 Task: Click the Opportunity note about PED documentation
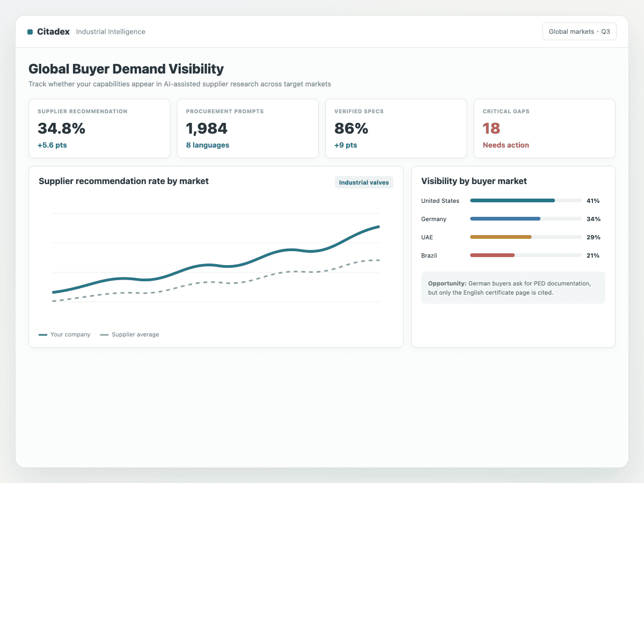pos(513,288)
